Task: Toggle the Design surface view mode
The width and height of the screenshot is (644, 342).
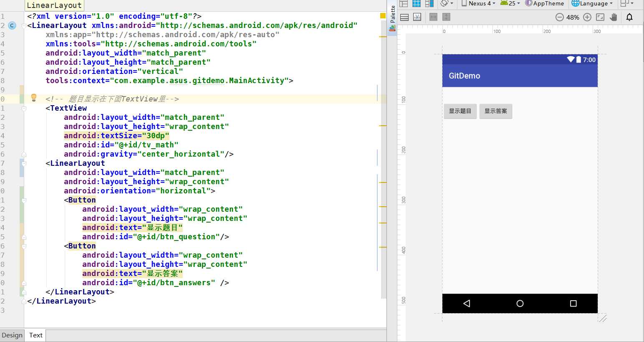Action: pyautogui.click(x=404, y=4)
